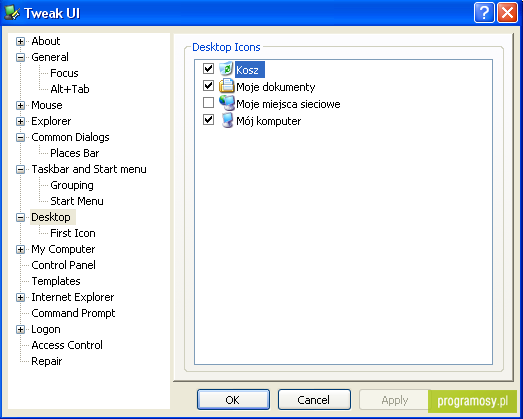Click the Moje dokumenty folder icon
This screenshot has width=523, height=419.
pyautogui.click(x=226, y=86)
